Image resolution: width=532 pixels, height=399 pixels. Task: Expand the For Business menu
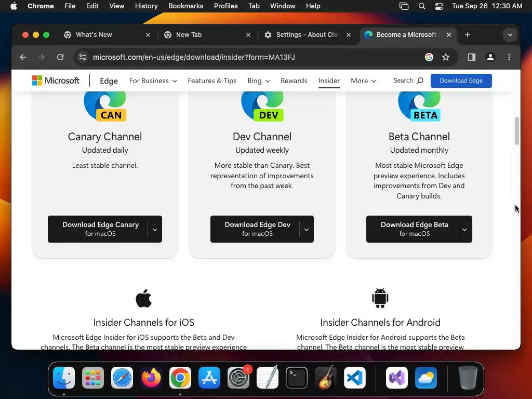(153, 81)
